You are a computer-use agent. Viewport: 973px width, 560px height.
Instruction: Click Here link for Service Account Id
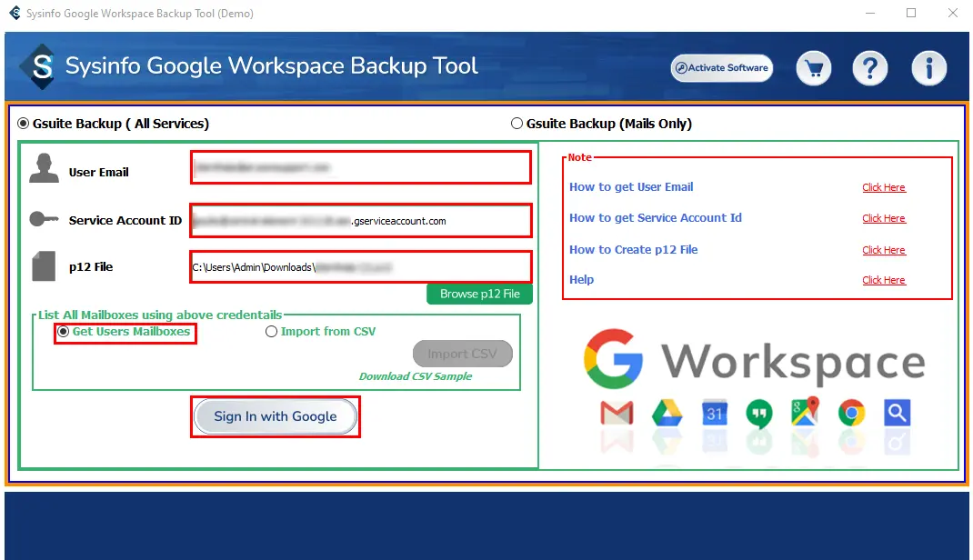tap(883, 218)
